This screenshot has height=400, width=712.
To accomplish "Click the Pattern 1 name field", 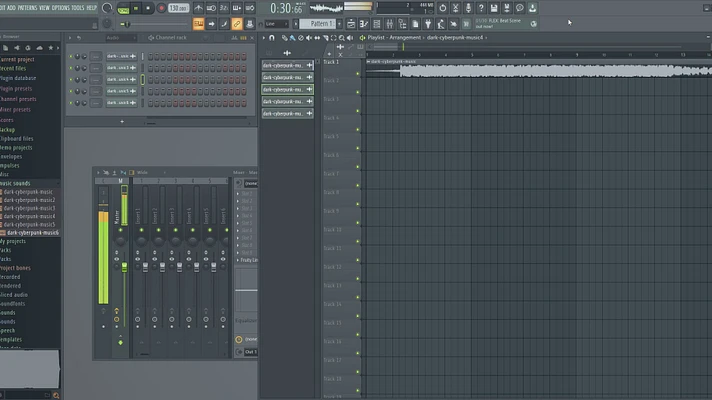I will click(x=317, y=24).
